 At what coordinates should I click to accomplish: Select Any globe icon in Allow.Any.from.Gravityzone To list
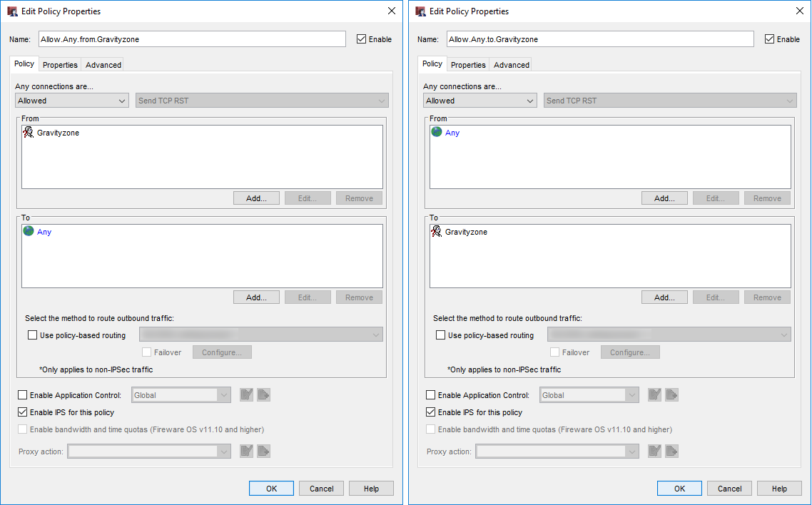tap(29, 231)
